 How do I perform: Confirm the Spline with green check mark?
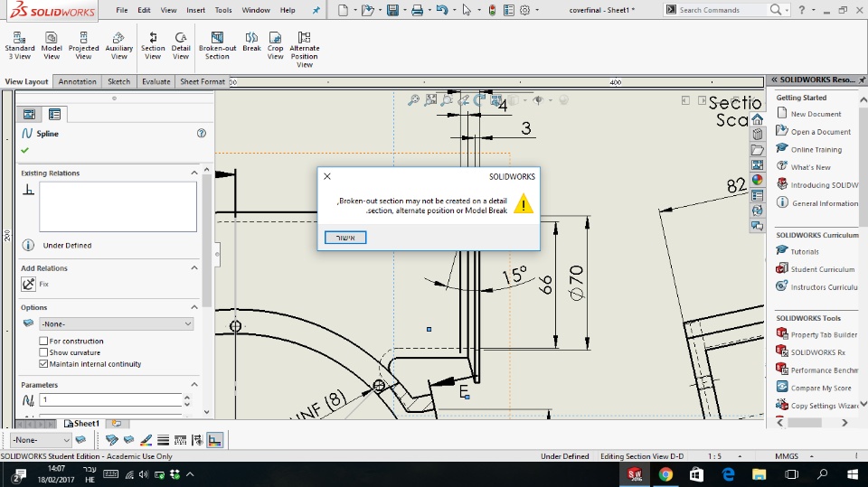25,150
